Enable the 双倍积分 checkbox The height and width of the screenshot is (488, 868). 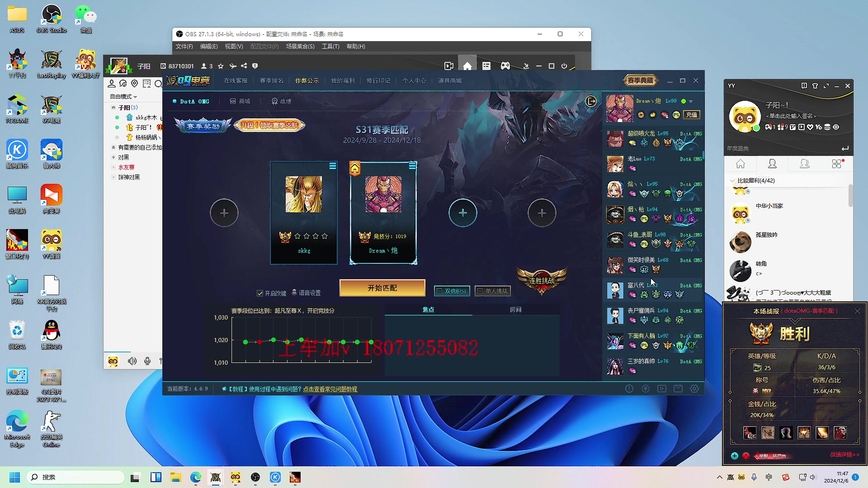pyautogui.click(x=439, y=291)
